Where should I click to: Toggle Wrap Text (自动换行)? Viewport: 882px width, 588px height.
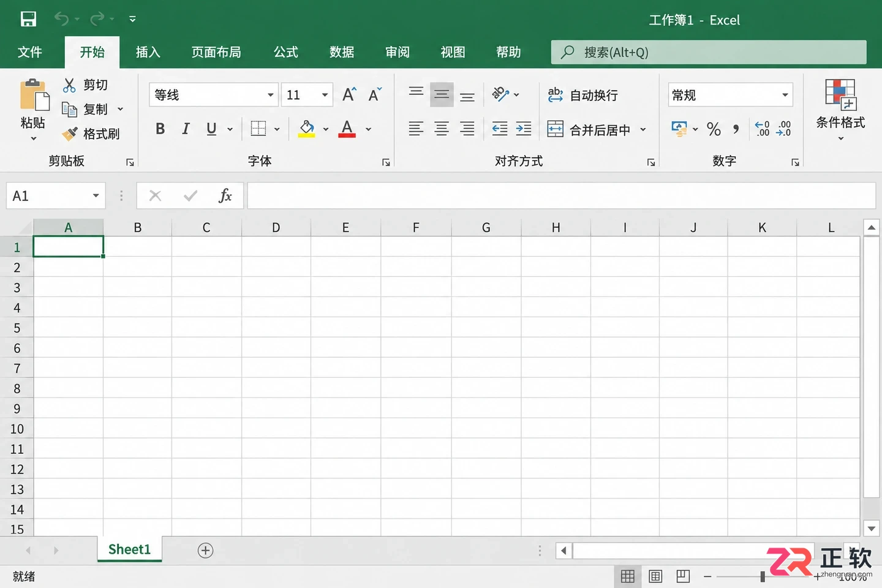[x=582, y=95]
